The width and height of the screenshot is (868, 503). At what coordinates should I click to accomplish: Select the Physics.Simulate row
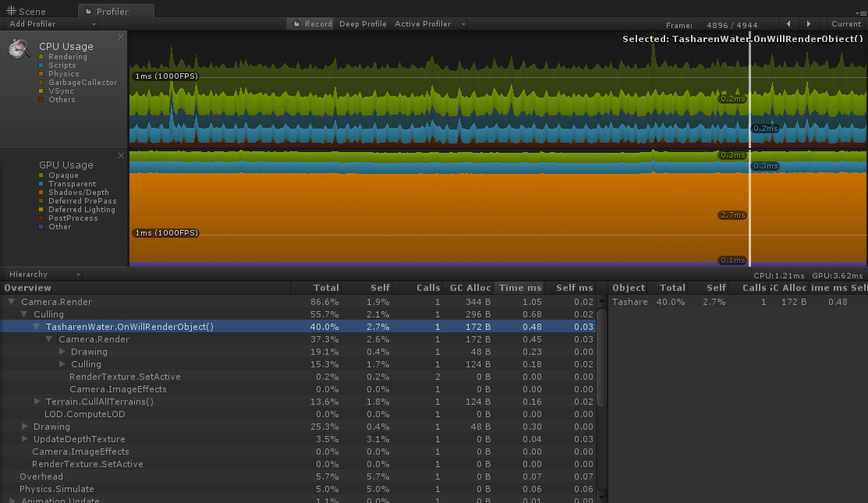click(57, 489)
